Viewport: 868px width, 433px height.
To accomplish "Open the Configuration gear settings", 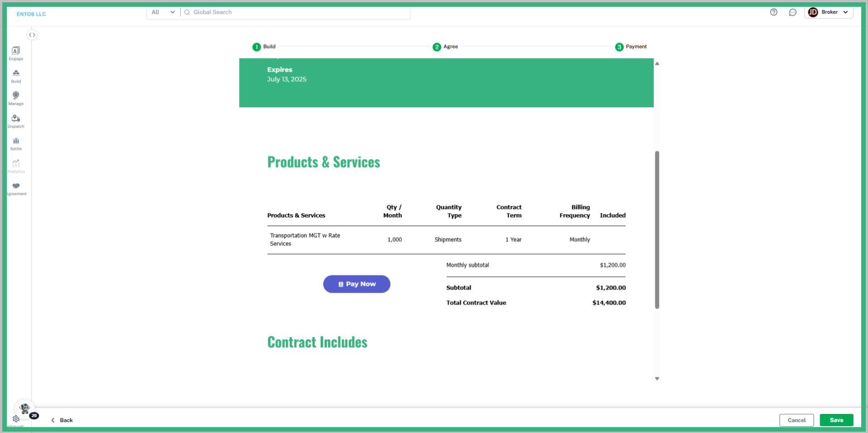I will click(16, 419).
